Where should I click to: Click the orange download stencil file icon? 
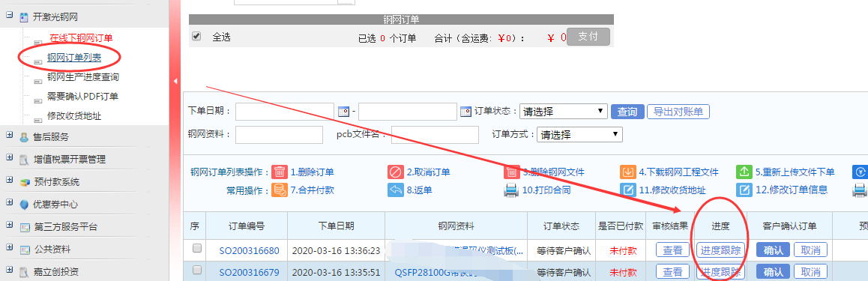click(627, 172)
